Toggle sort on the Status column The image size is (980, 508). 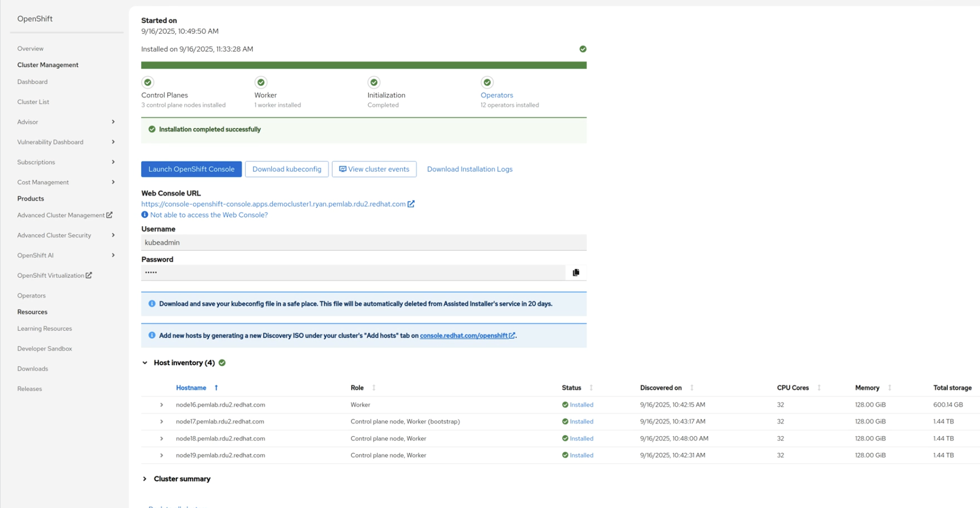coord(590,387)
